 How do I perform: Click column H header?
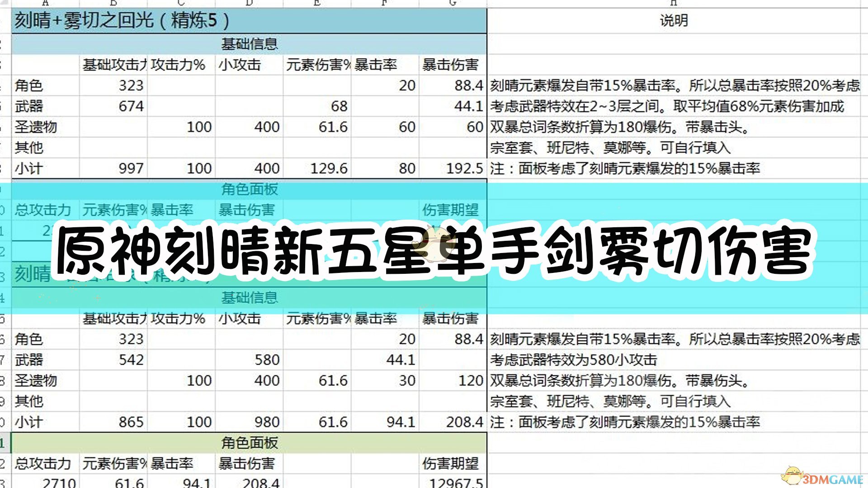coord(674,3)
